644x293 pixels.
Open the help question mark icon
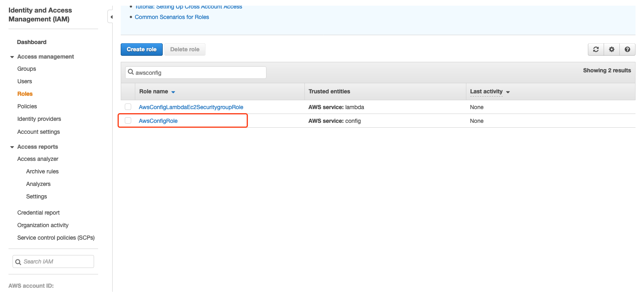pos(627,49)
